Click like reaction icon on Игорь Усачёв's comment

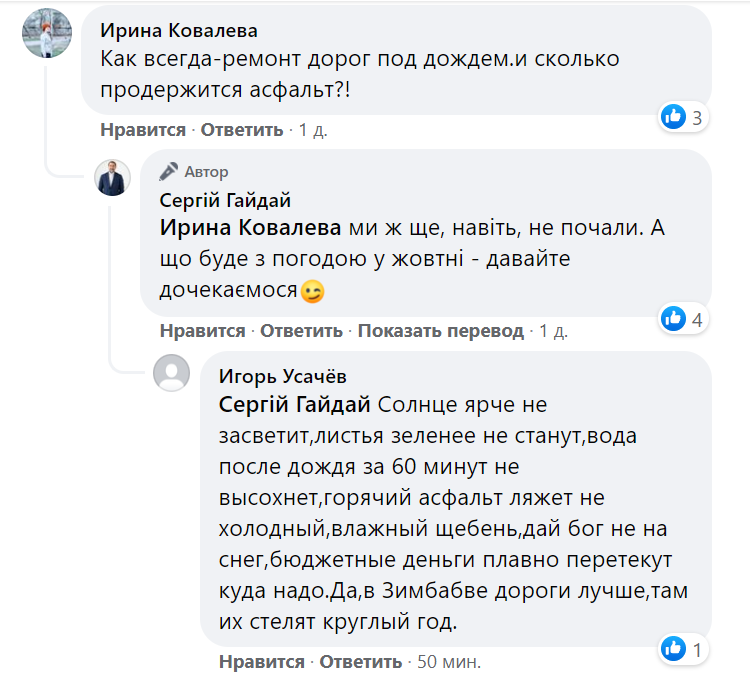coord(673,650)
